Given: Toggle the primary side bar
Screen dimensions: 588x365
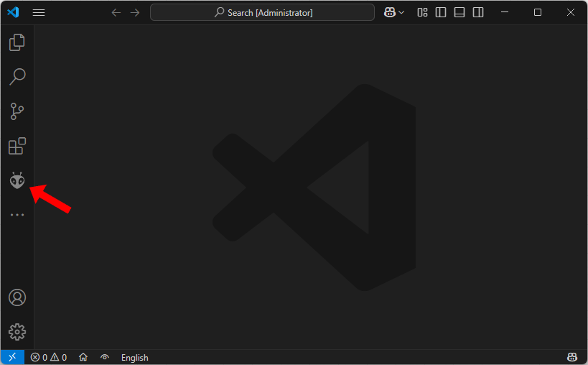Looking at the screenshot, I should tap(441, 12).
